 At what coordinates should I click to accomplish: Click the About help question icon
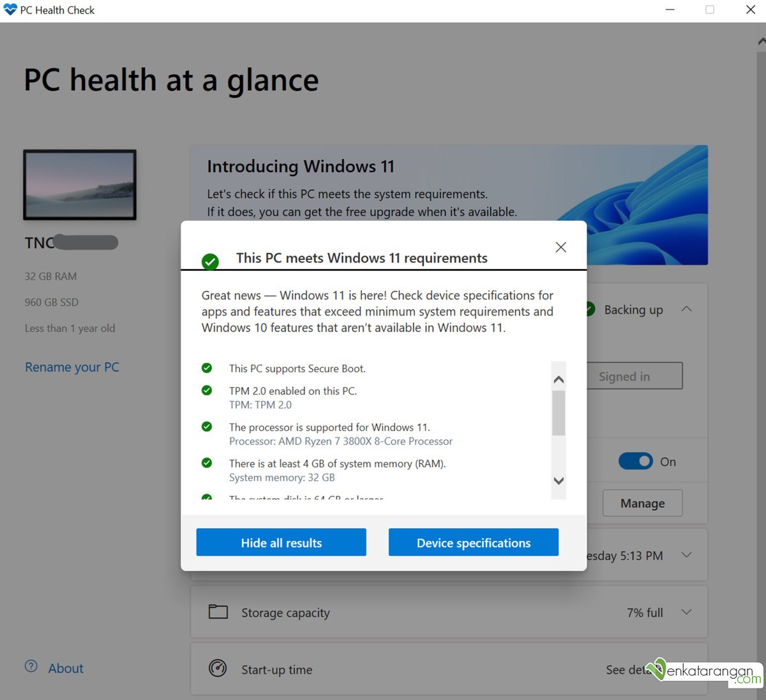tap(31, 666)
